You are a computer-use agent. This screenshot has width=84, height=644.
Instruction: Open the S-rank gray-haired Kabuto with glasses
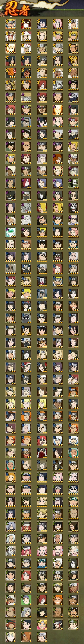point(57,85)
